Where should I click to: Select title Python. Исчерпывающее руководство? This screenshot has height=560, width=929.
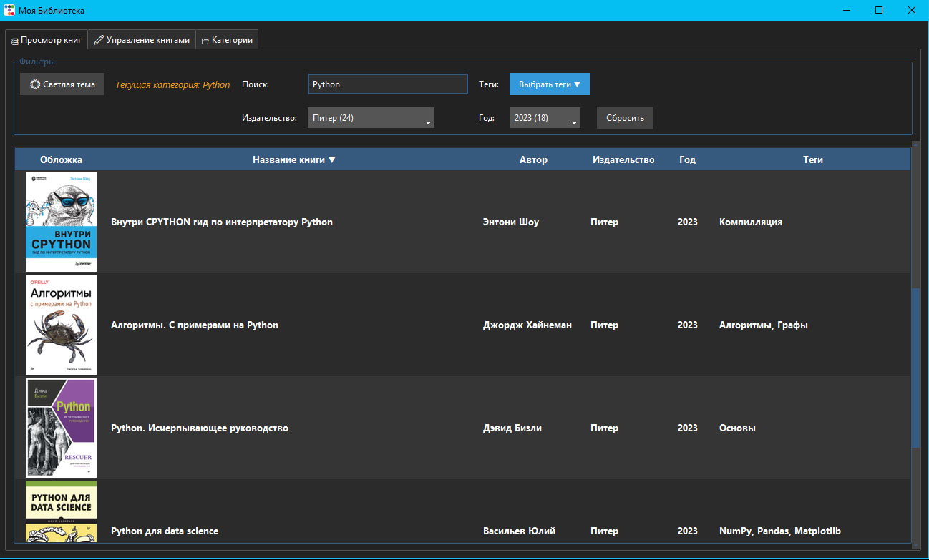(x=200, y=428)
